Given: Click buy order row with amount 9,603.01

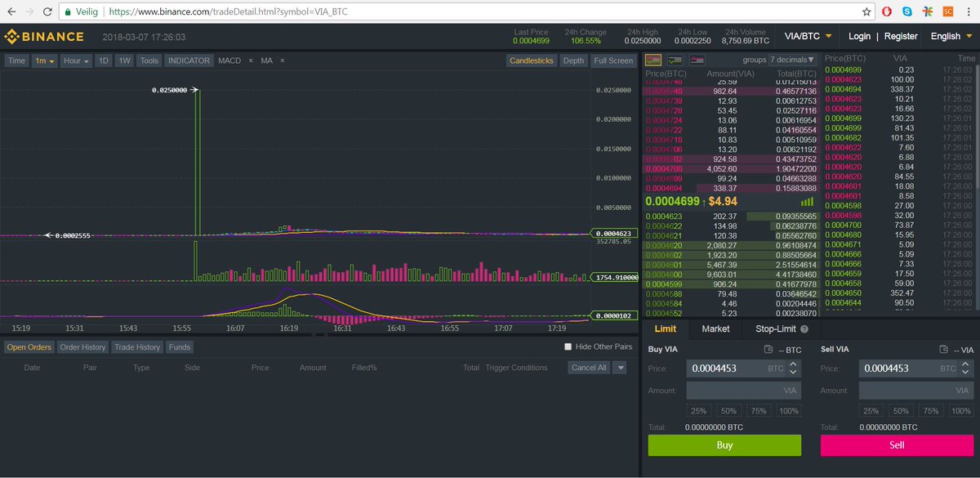Looking at the screenshot, I should click(x=732, y=275).
